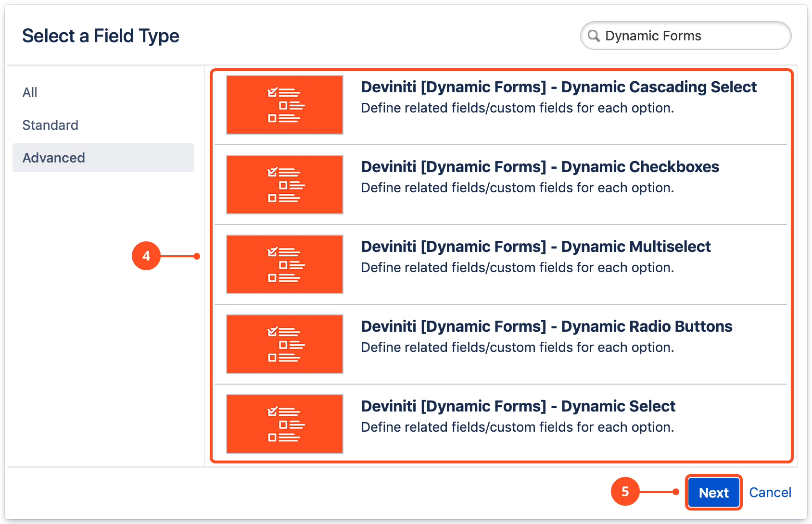Switch to the Standard category
The height and width of the screenshot is (524, 812).
click(x=51, y=125)
